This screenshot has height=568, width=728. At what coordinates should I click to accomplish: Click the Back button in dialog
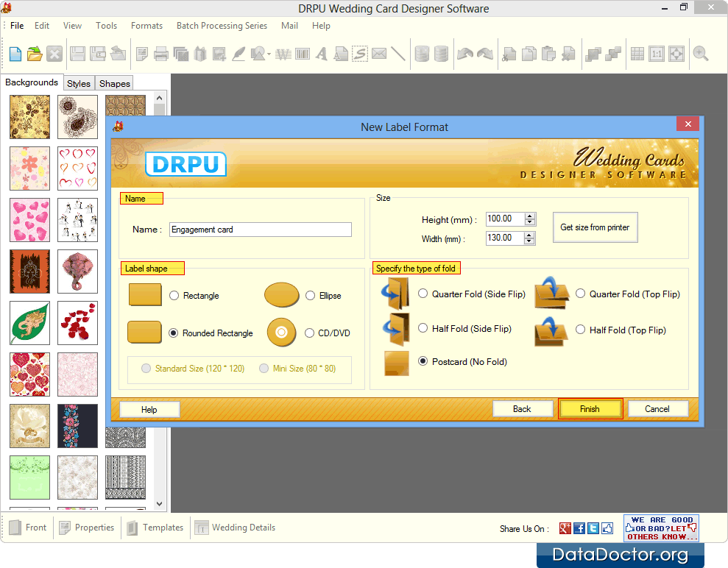click(523, 409)
